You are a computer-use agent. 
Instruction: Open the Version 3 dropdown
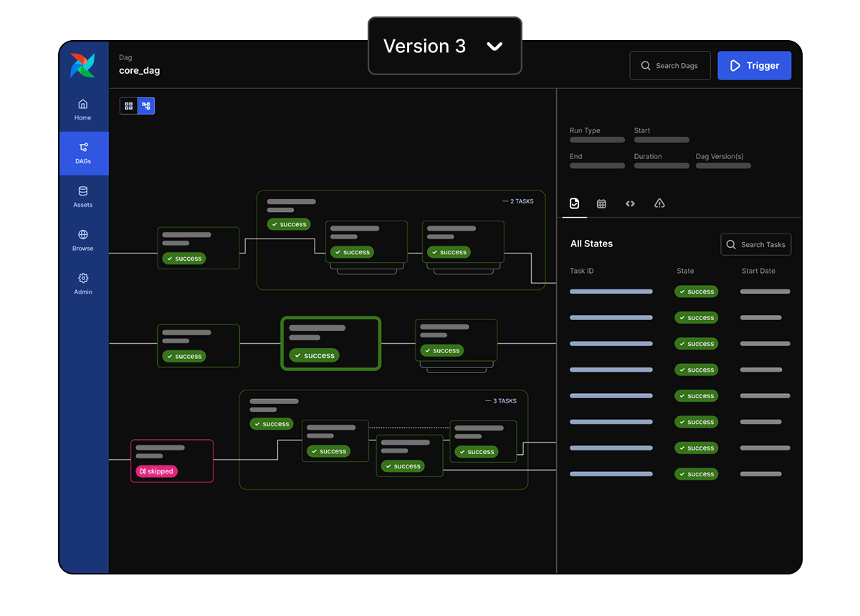445,46
